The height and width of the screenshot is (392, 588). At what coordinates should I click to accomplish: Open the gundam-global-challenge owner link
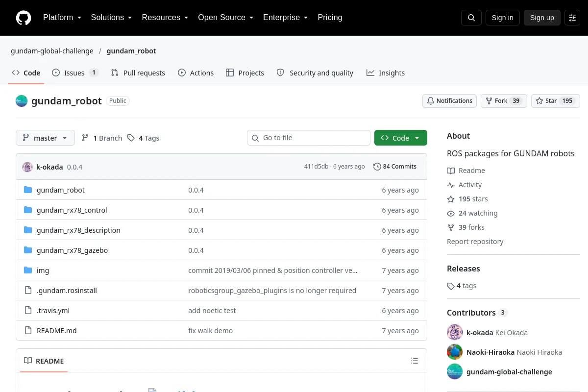click(52, 51)
